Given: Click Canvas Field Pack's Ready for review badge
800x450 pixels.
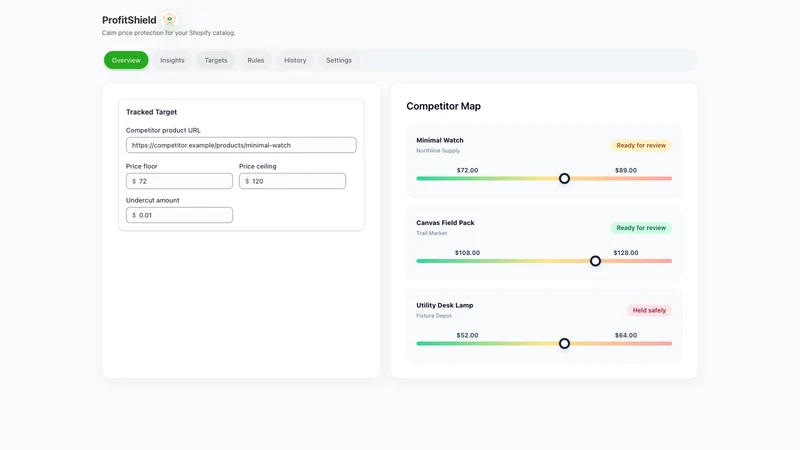Looking at the screenshot, I should [641, 228].
